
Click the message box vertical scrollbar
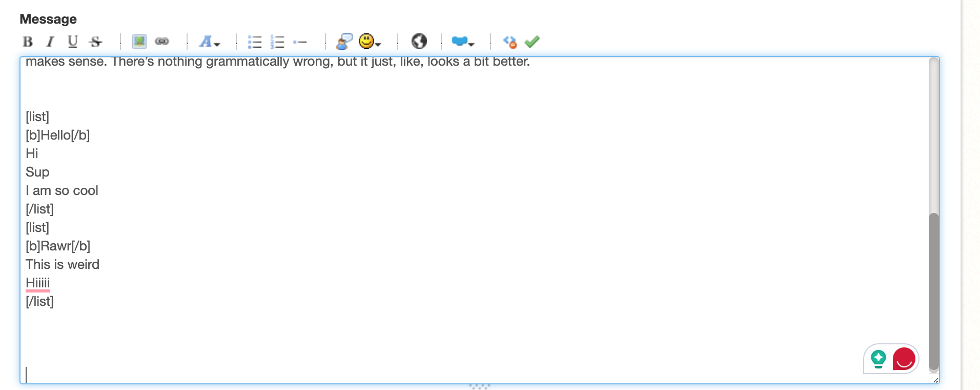click(x=934, y=290)
